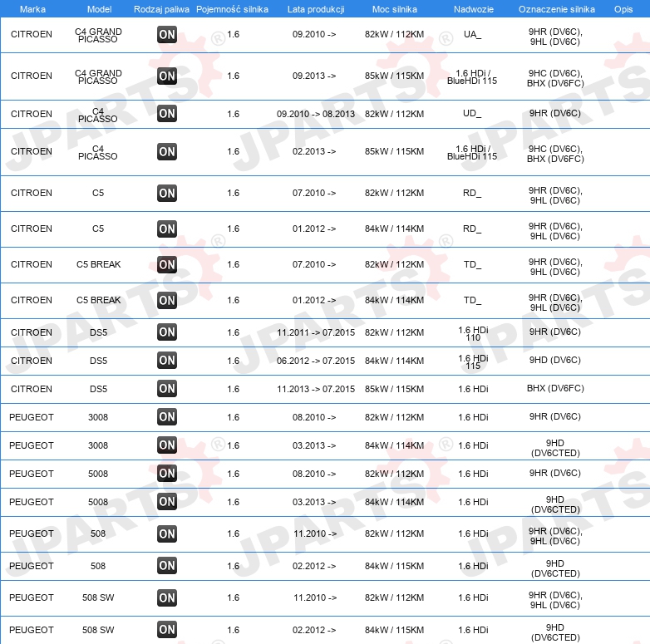
Task: Click the Marka column header
Action: click(32, 9)
